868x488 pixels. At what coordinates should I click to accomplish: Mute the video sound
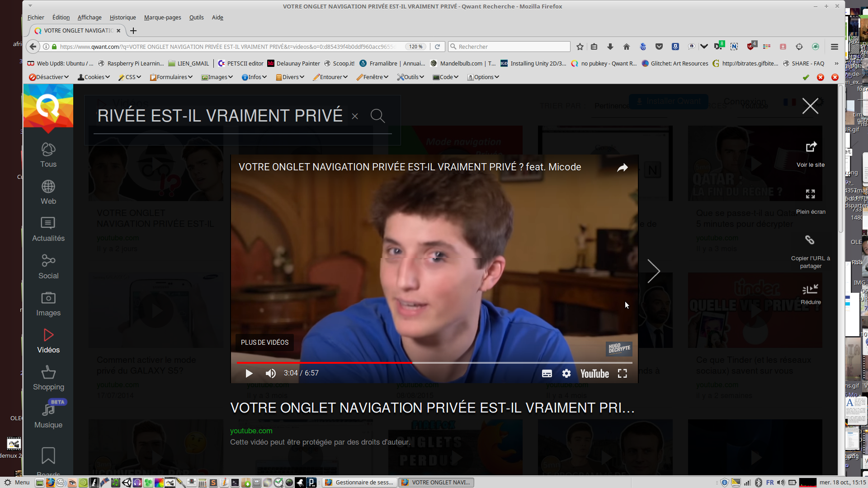pyautogui.click(x=270, y=373)
